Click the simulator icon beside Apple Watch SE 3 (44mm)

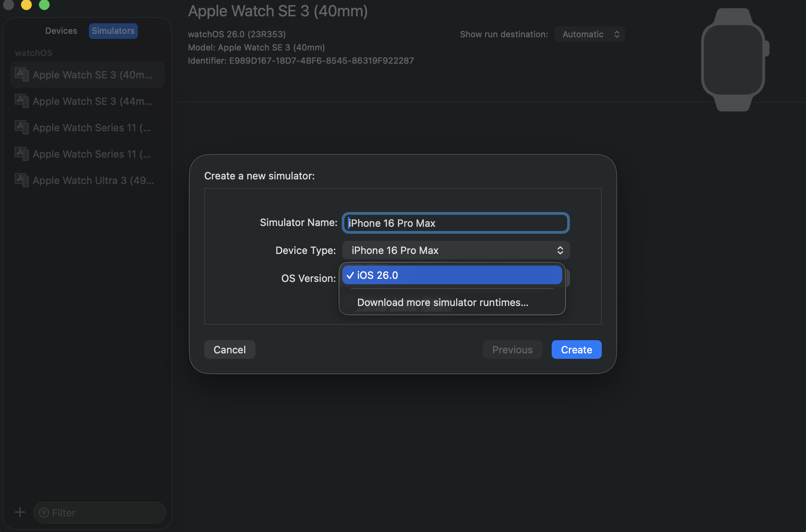tap(22, 101)
